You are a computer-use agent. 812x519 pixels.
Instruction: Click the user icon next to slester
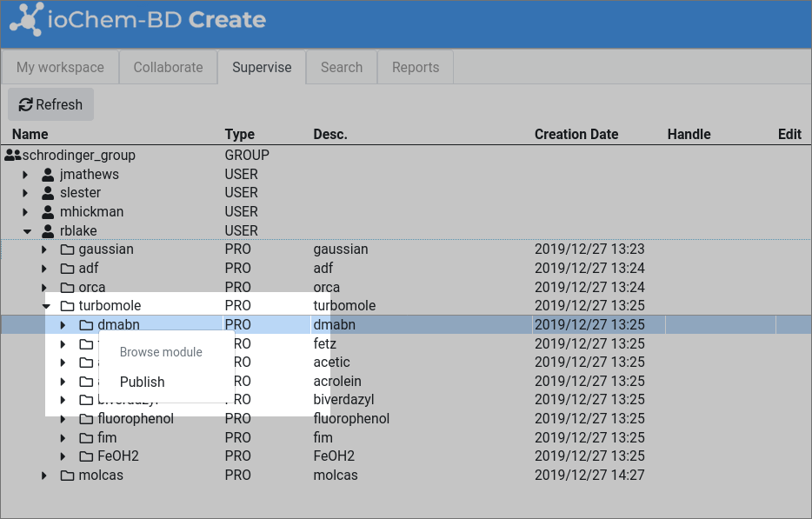click(x=48, y=192)
